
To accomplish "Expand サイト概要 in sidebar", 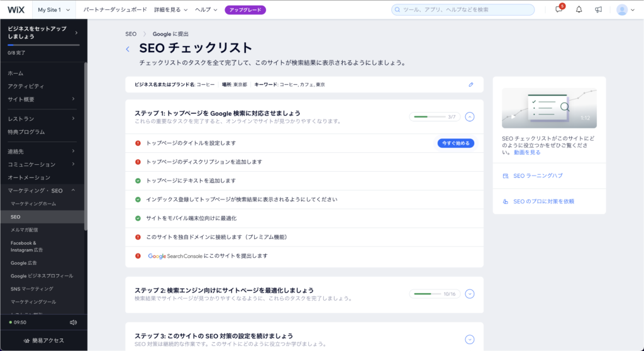I will click(74, 99).
